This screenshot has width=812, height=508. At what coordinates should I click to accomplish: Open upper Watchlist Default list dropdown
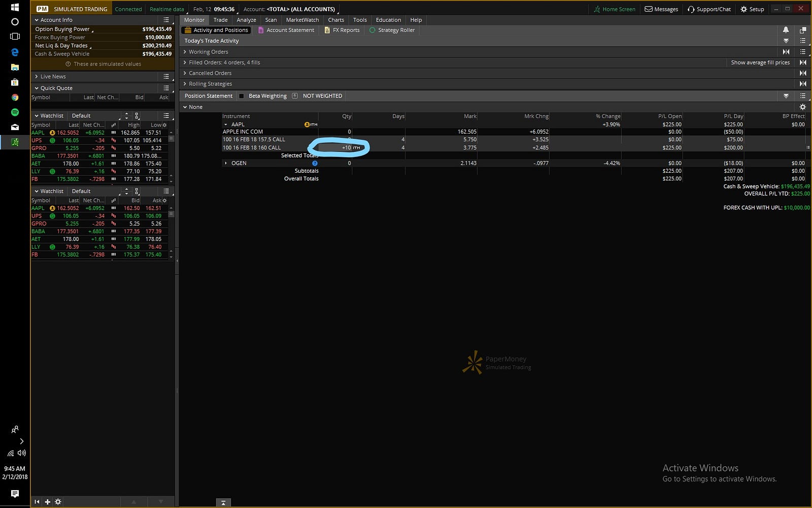tap(95, 116)
